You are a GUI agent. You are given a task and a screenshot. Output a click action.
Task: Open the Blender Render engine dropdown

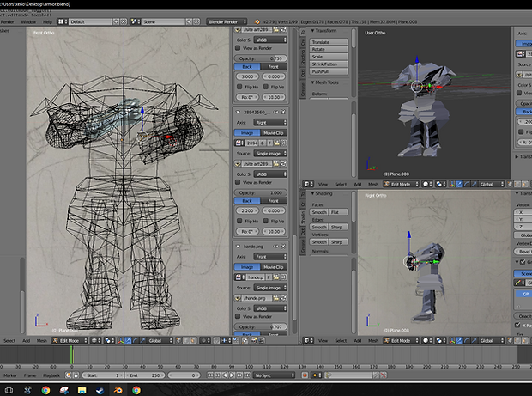click(x=224, y=21)
